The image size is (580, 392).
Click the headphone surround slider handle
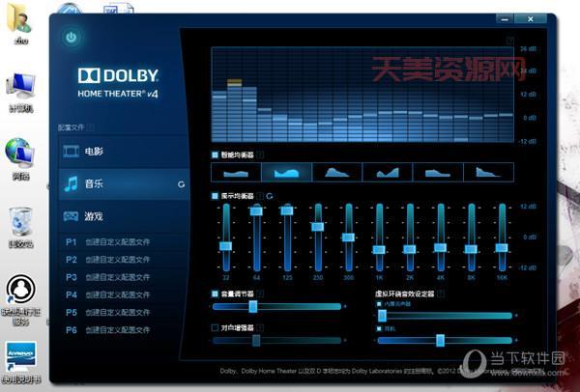point(440,340)
